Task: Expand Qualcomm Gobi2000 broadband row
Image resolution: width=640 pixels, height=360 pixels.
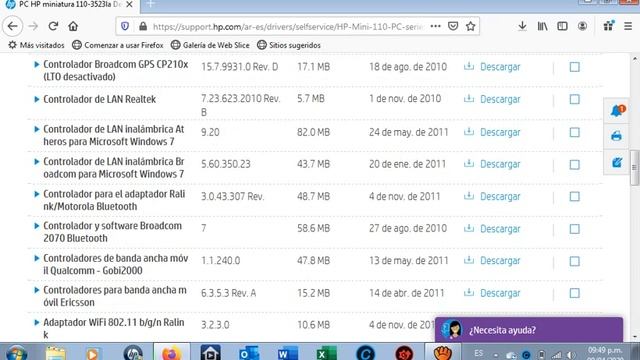Action: pyautogui.click(x=36, y=258)
